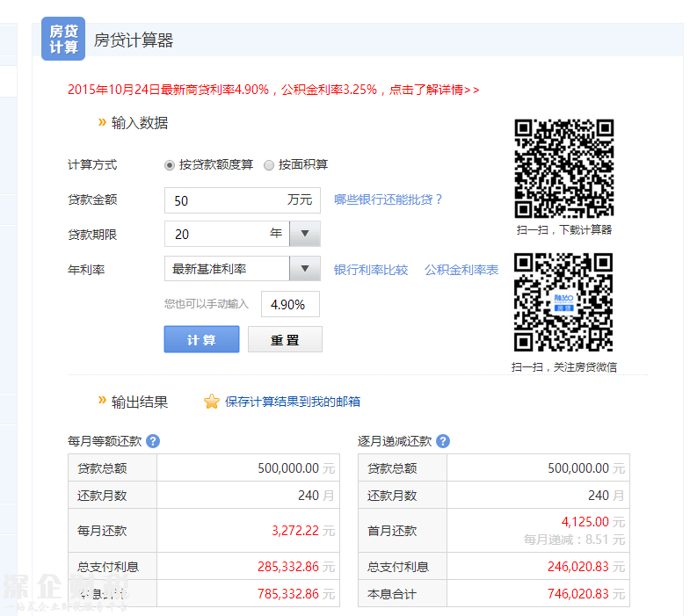This screenshot has width=690, height=616.
Task: Click the 房贷计算器 page title
Action: (134, 40)
